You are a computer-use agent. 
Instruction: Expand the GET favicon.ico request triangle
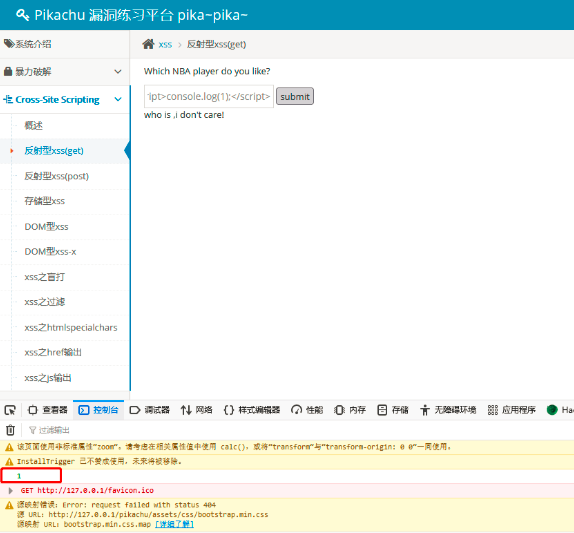coord(11,491)
